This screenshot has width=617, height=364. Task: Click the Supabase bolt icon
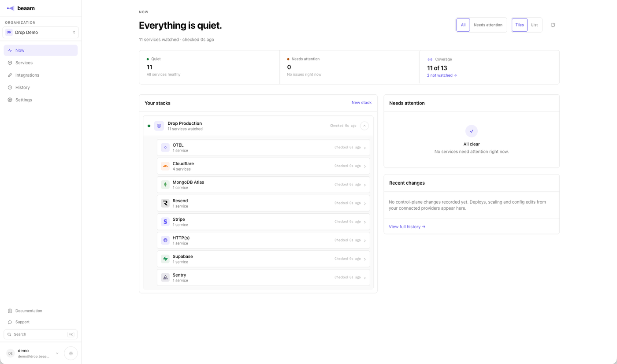pos(165,259)
